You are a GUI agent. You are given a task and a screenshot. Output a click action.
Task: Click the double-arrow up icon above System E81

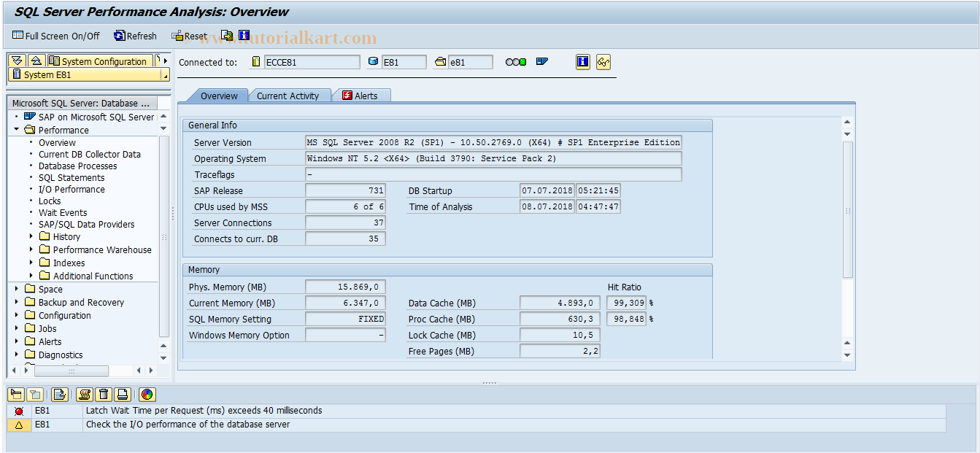pyautogui.click(x=36, y=61)
